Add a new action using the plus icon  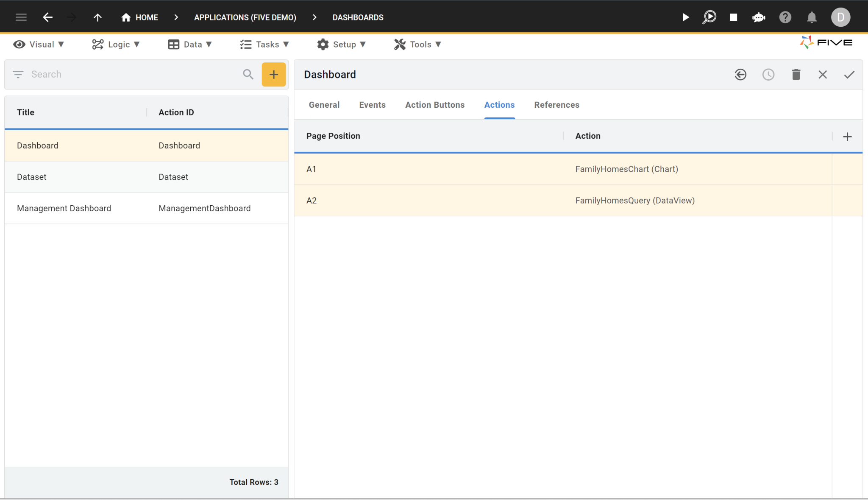[x=848, y=136]
